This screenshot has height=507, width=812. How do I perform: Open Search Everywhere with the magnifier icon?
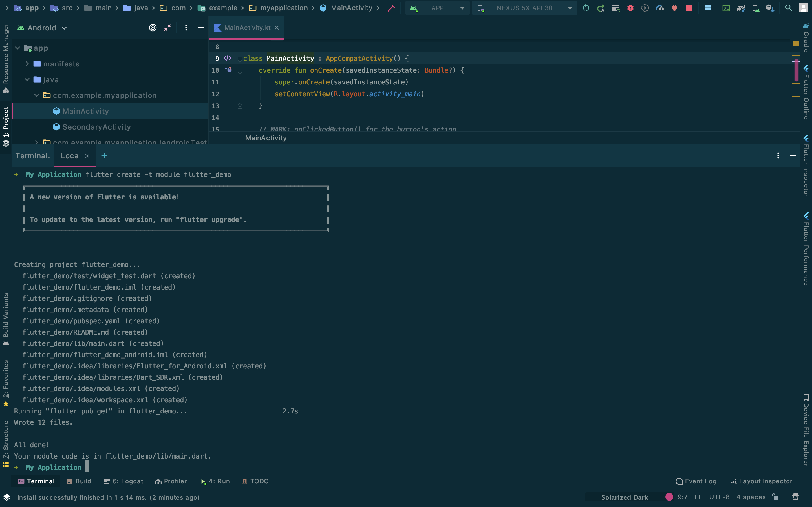(789, 8)
